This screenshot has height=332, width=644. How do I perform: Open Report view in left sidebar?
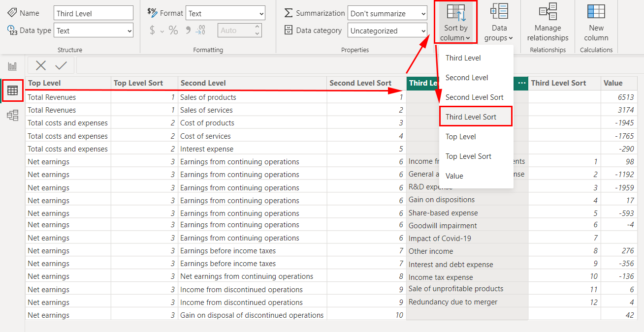click(12, 66)
